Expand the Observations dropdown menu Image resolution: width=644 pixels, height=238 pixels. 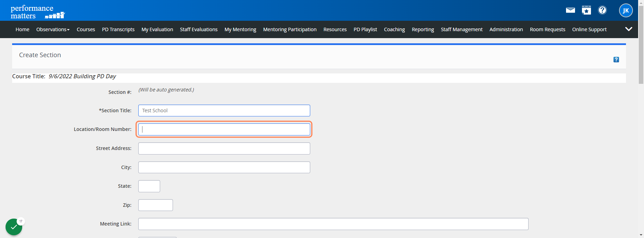(53, 29)
